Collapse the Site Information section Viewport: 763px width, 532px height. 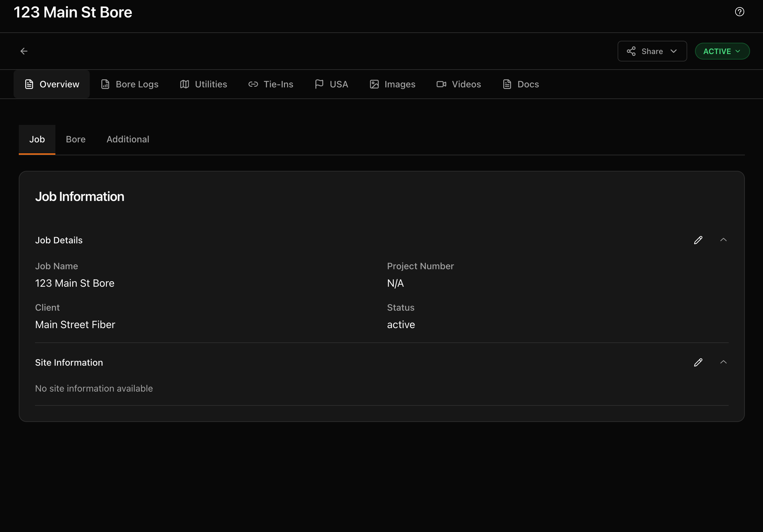coord(724,362)
